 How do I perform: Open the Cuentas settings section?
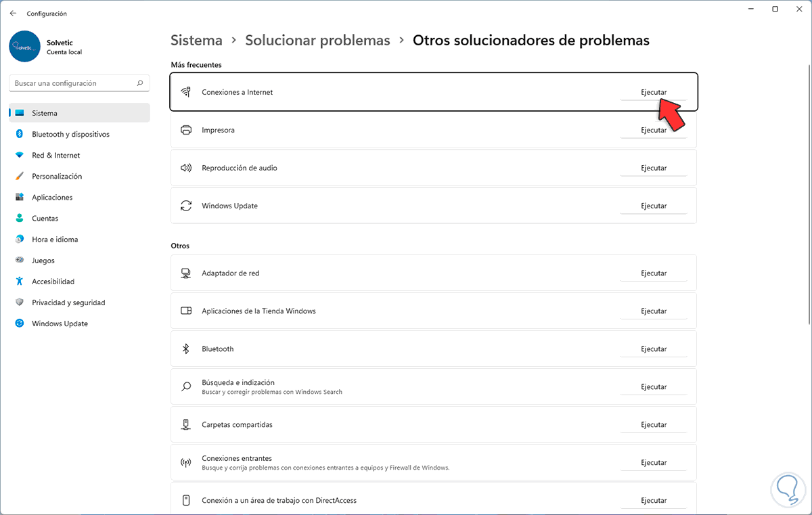coord(45,219)
